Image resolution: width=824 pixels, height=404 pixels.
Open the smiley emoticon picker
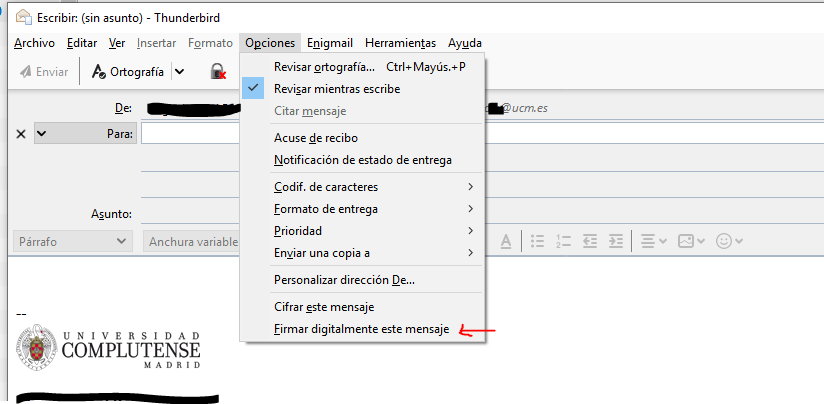tap(730, 241)
